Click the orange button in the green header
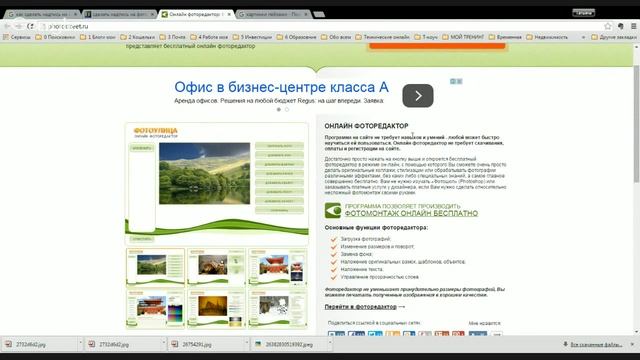This screenshot has width=640, height=360. pyautogui.click(x=437, y=46)
